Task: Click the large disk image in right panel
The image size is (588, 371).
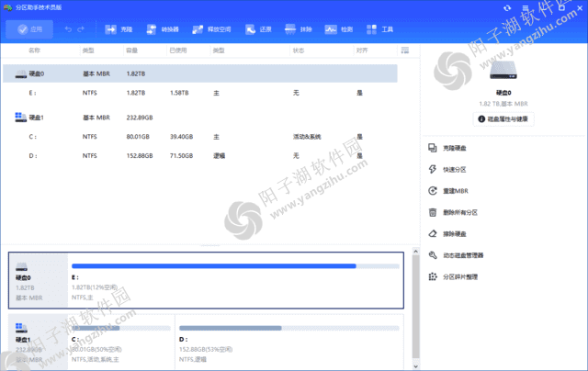Action: 503,70
